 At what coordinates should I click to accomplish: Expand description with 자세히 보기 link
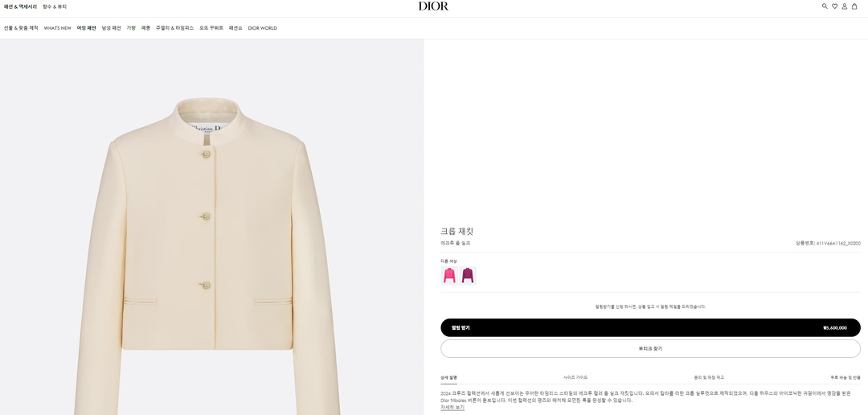(452, 408)
